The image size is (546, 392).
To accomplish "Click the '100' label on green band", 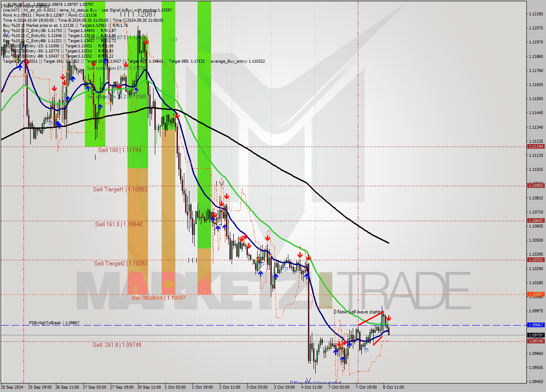I will point(172,40).
